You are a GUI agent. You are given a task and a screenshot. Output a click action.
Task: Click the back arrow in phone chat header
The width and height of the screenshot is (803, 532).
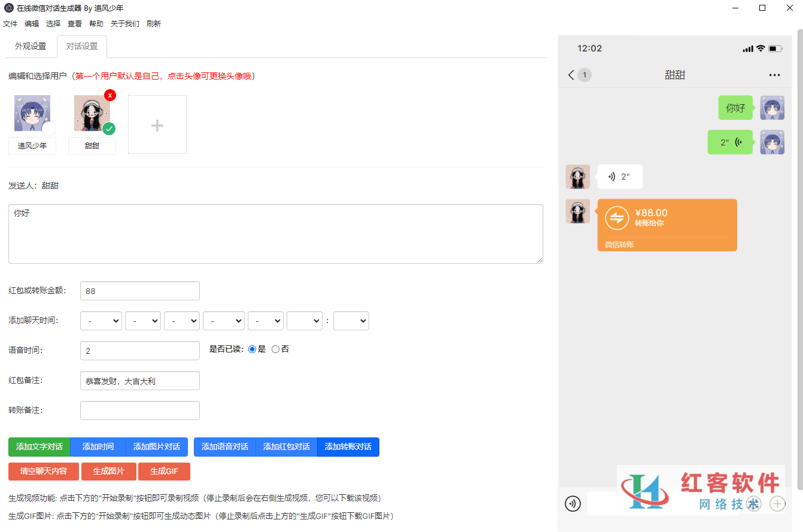[x=571, y=75]
